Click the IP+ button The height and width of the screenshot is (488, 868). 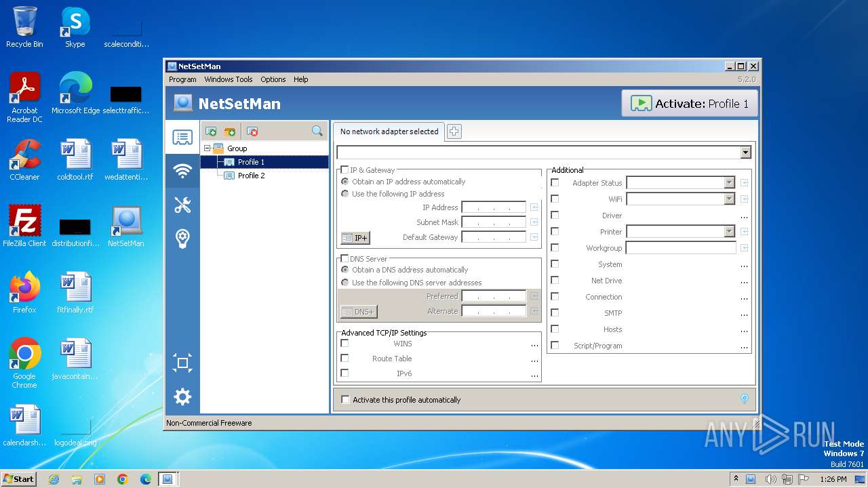(x=355, y=238)
